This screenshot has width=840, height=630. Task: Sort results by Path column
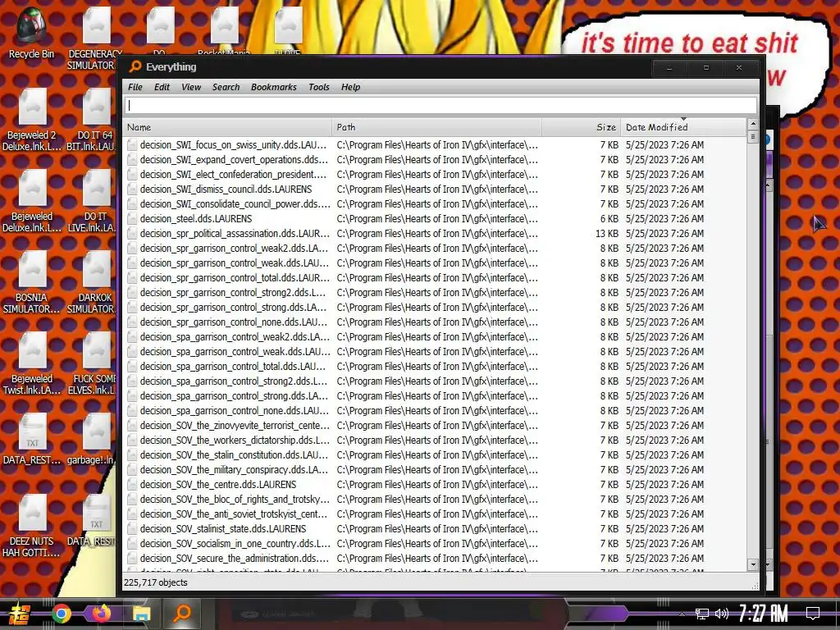[x=436, y=127]
